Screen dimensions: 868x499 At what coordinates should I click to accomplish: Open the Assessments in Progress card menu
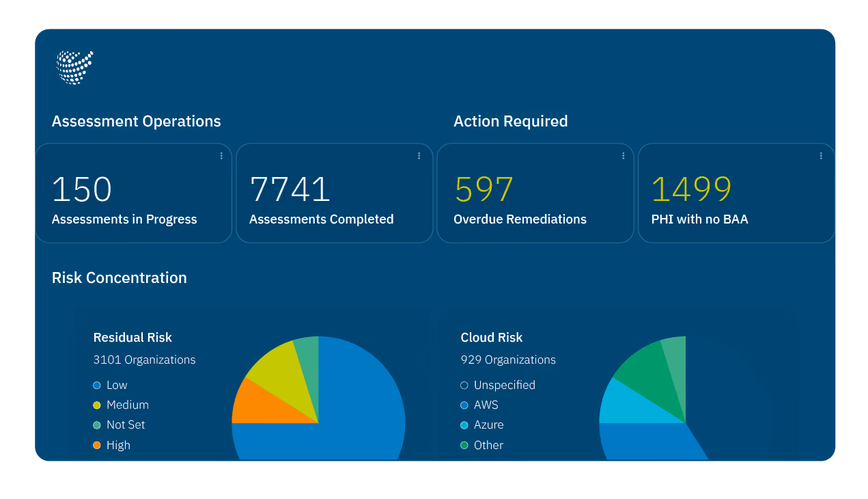[x=221, y=156]
